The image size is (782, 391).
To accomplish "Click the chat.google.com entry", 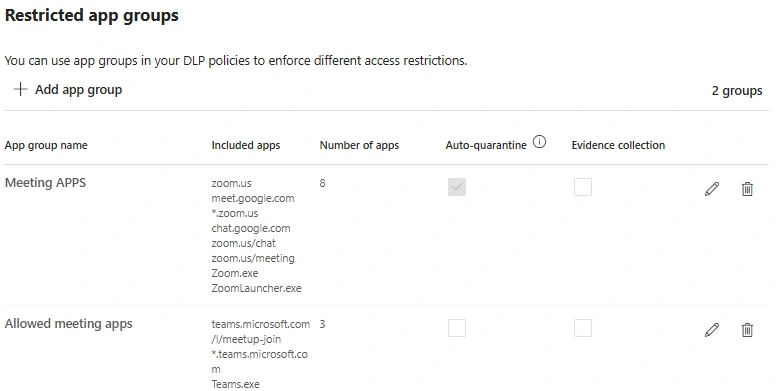I will [x=251, y=228].
